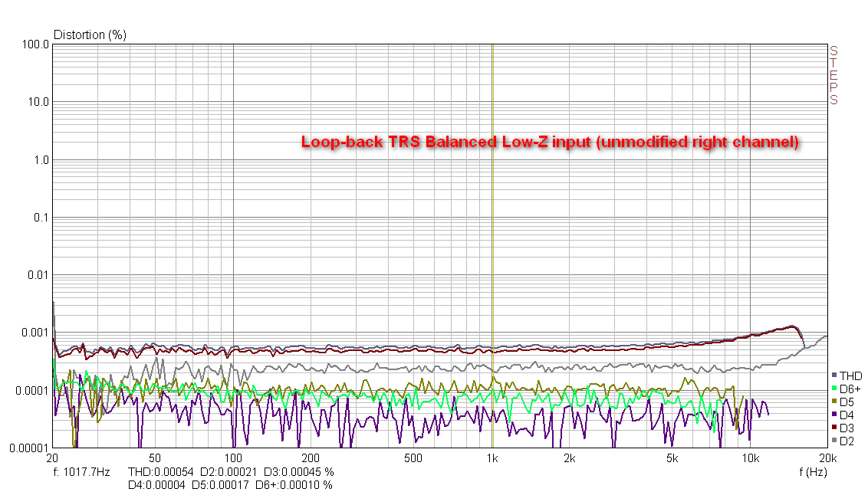868x492 pixels.
Task: Click the f (Hz) axis label
Action: click(813, 472)
